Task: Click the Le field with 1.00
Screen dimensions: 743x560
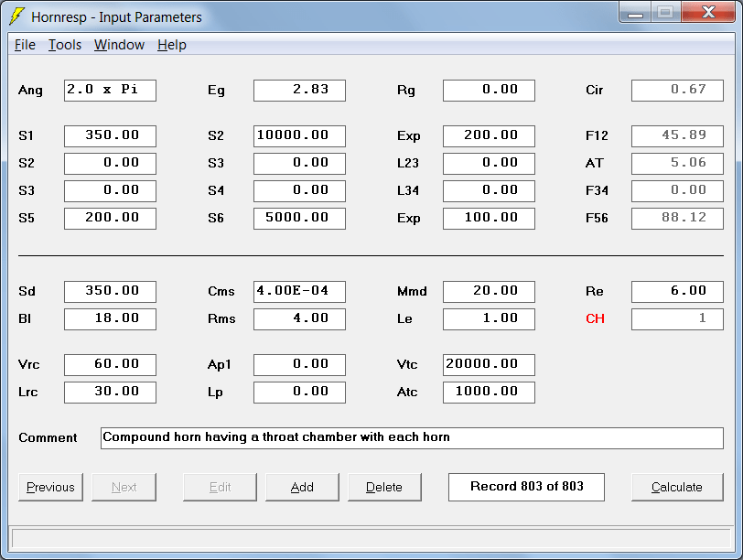Action: [489, 318]
